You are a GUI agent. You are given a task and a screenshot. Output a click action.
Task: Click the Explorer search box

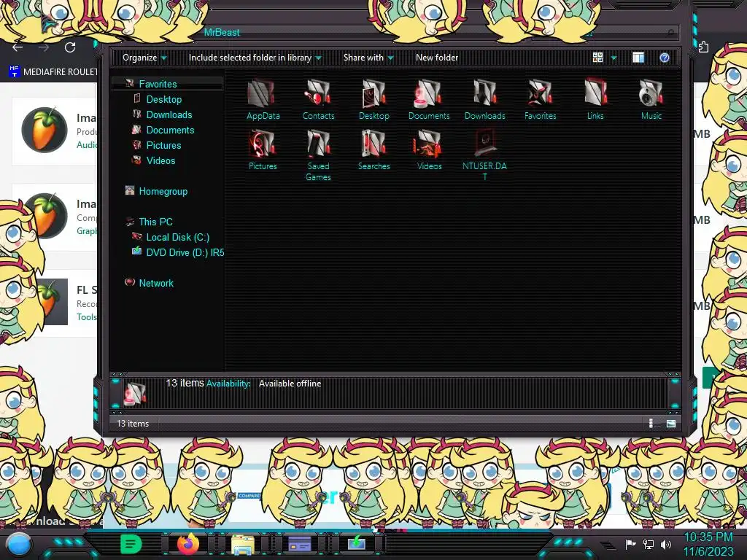click(x=605, y=32)
